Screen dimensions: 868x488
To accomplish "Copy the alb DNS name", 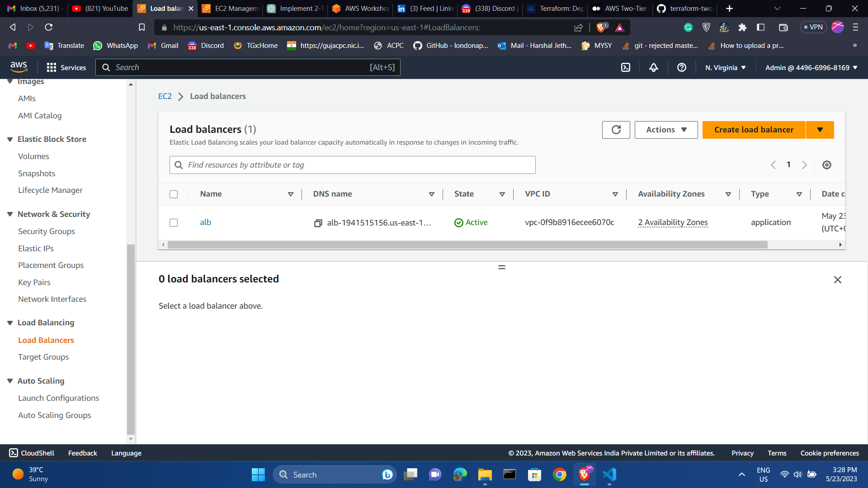I will point(318,223).
